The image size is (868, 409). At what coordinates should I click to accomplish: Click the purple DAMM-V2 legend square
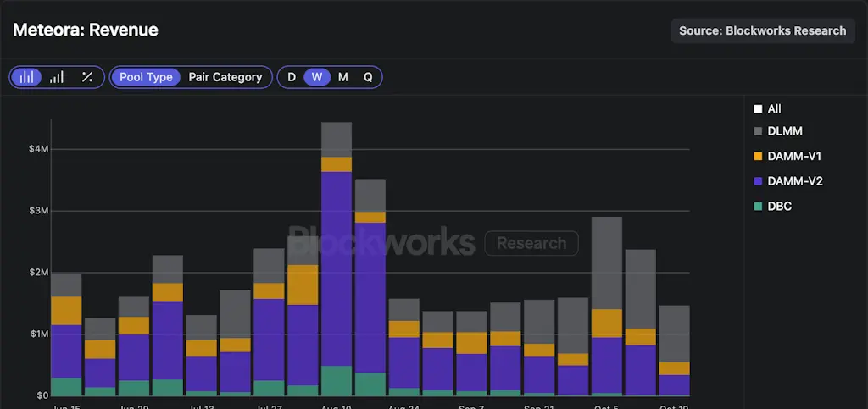758,181
